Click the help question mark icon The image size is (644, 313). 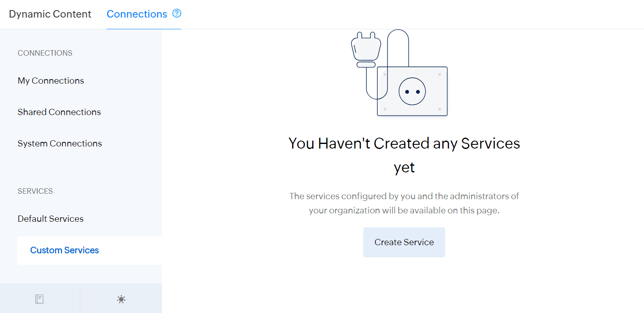tap(177, 13)
